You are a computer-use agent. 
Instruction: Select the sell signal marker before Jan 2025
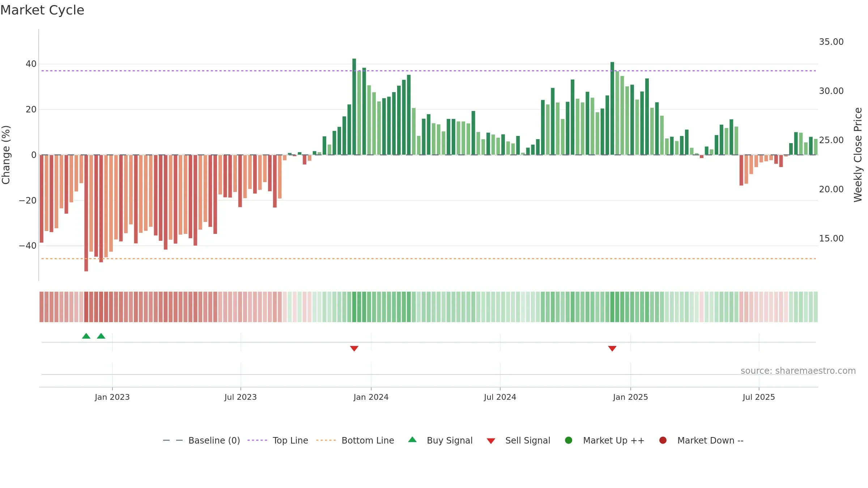(x=612, y=348)
